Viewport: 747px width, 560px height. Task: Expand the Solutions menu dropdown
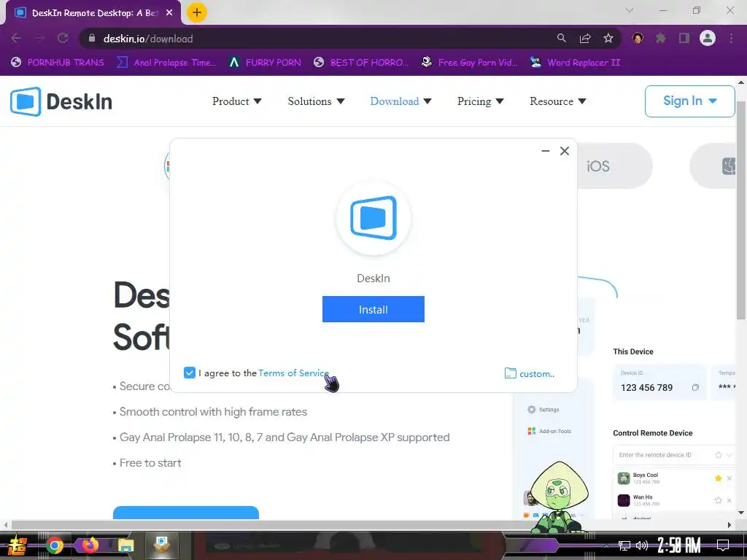tap(316, 101)
